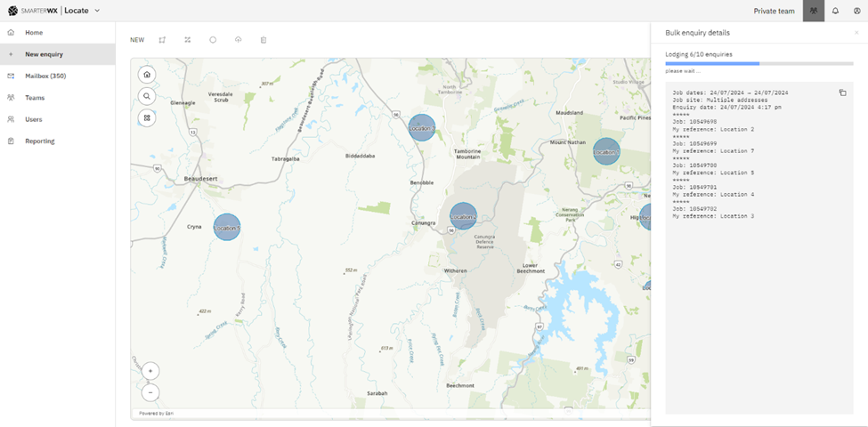Screen dimensions: 868x427
Task: Select the draw circle tool
Action: tap(213, 40)
